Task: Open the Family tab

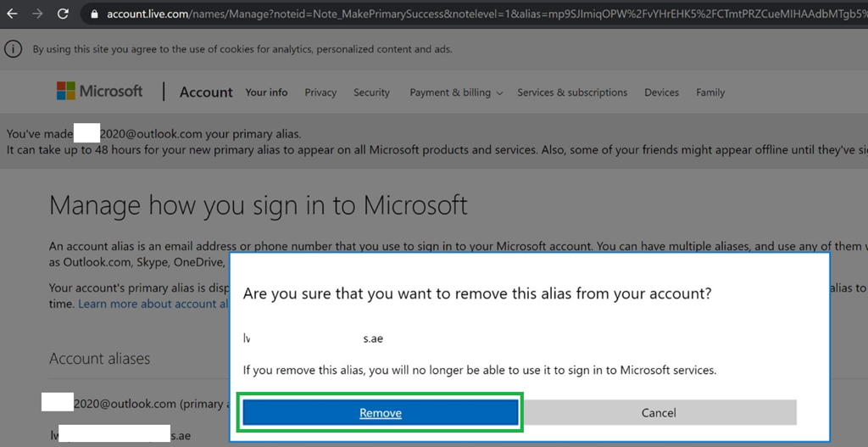Action: point(710,92)
